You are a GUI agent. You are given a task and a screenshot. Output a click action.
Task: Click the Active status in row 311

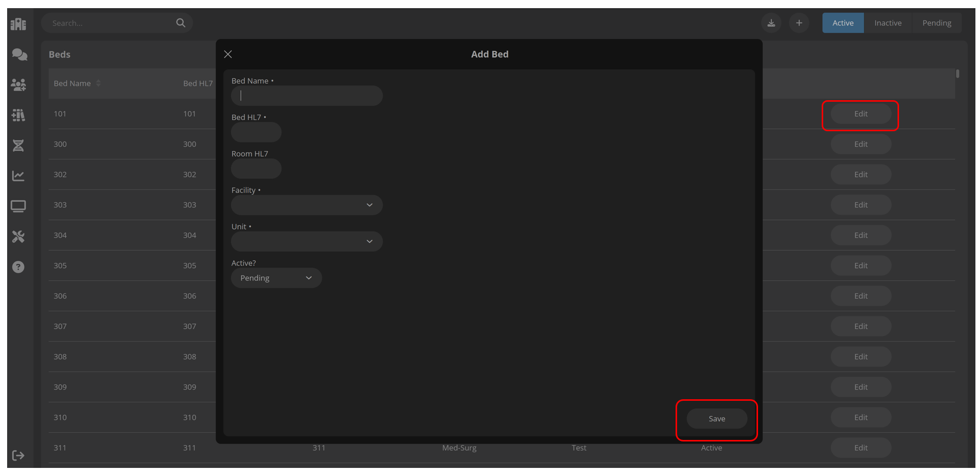[x=711, y=448]
